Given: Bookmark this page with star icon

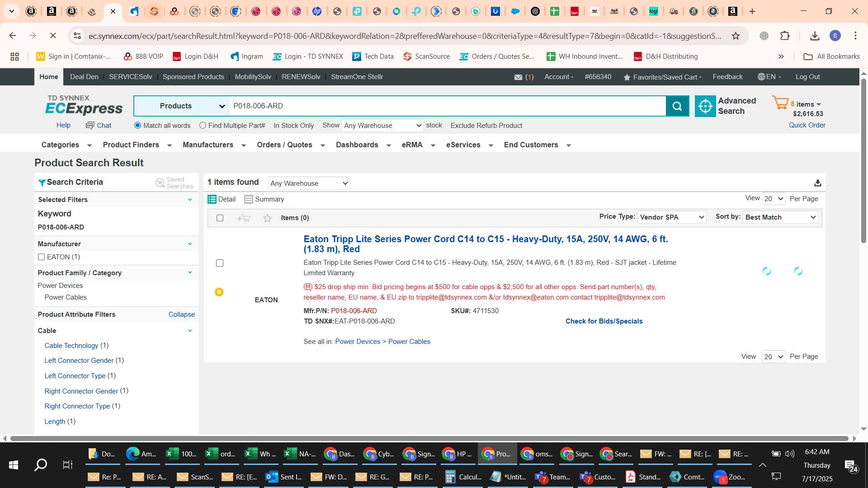Looking at the screenshot, I should pyautogui.click(x=736, y=36).
